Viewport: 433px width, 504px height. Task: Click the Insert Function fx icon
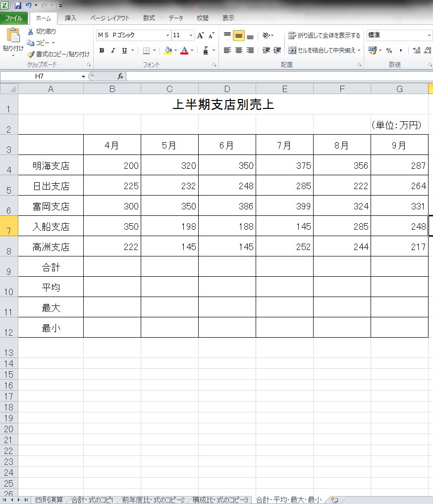120,76
